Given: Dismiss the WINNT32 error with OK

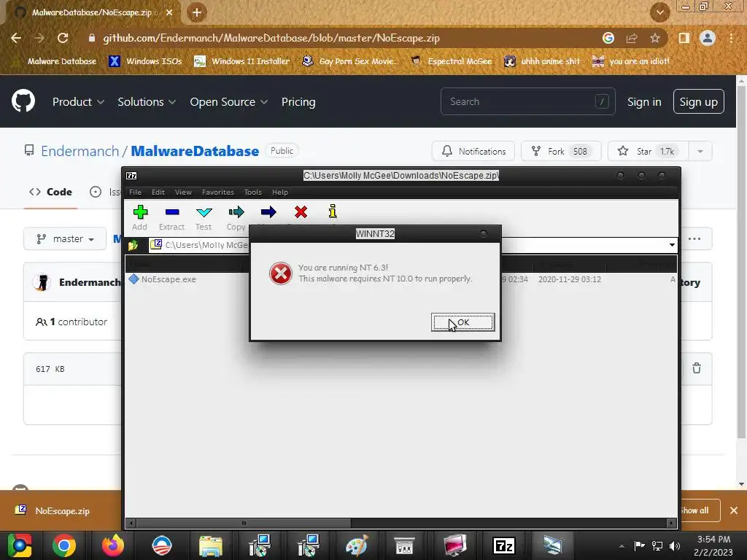Looking at the screenshot, I should (x=462, y=322).
